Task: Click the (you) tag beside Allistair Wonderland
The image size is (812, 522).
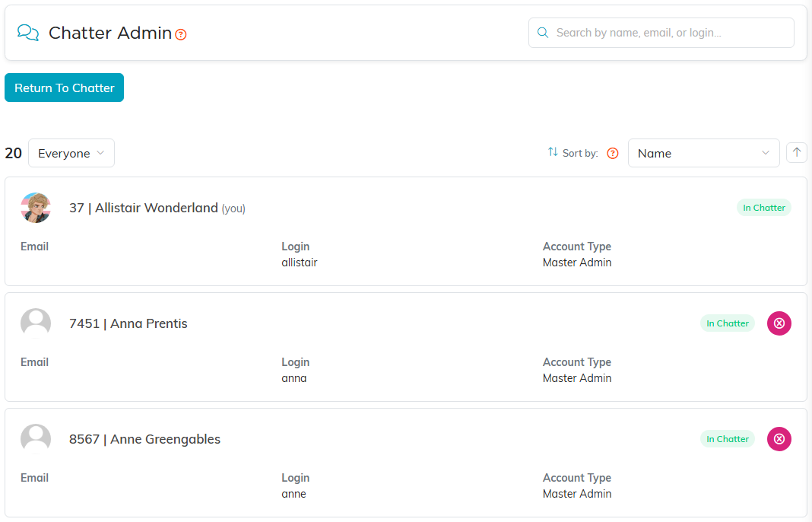Action: coord(233,208)
